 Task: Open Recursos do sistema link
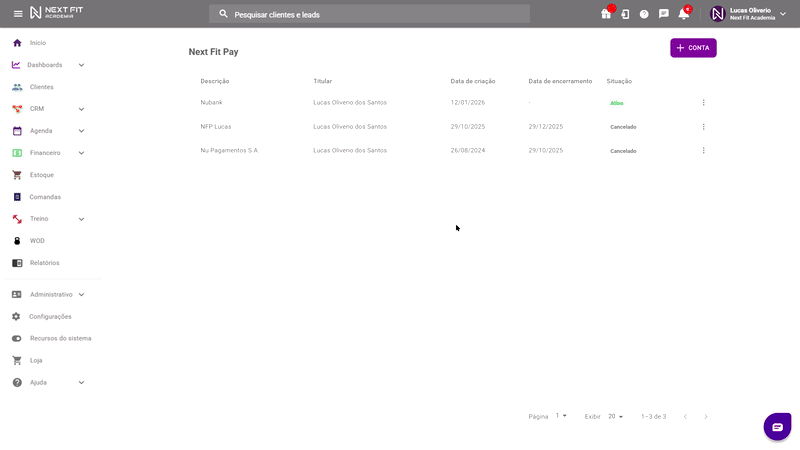tap(60, 338)
